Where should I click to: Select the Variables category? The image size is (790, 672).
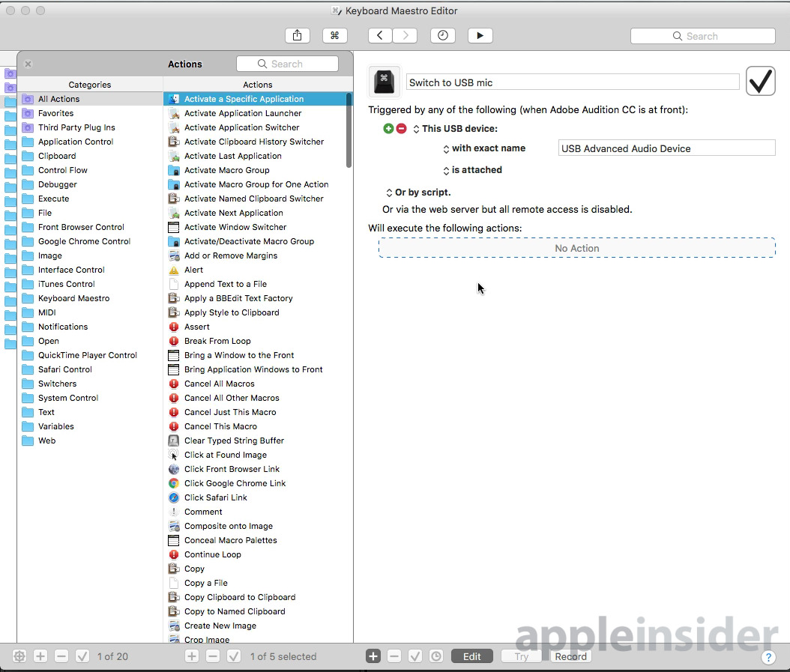pos(90,426)
